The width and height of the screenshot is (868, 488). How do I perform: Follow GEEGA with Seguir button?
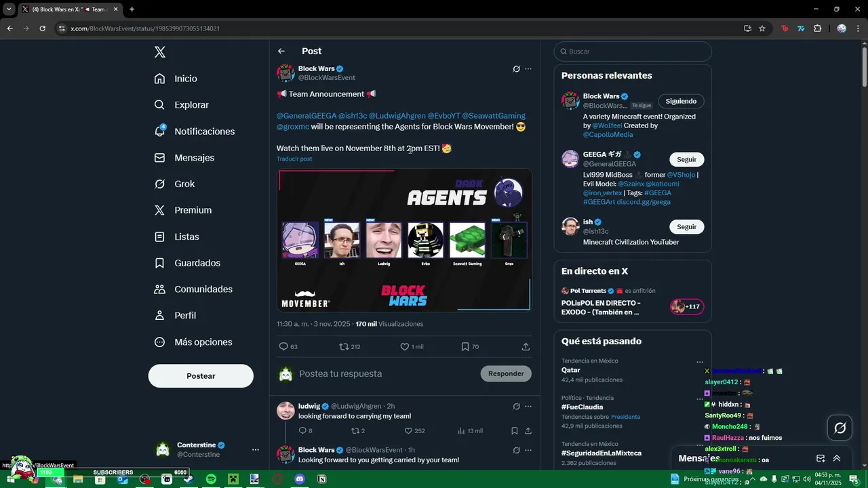[x=686, y=159]
